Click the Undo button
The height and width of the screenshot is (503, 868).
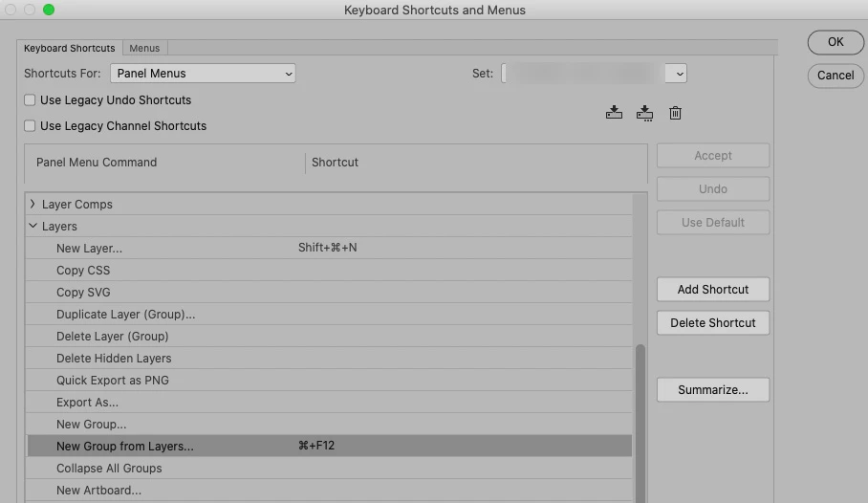[713, 189]
